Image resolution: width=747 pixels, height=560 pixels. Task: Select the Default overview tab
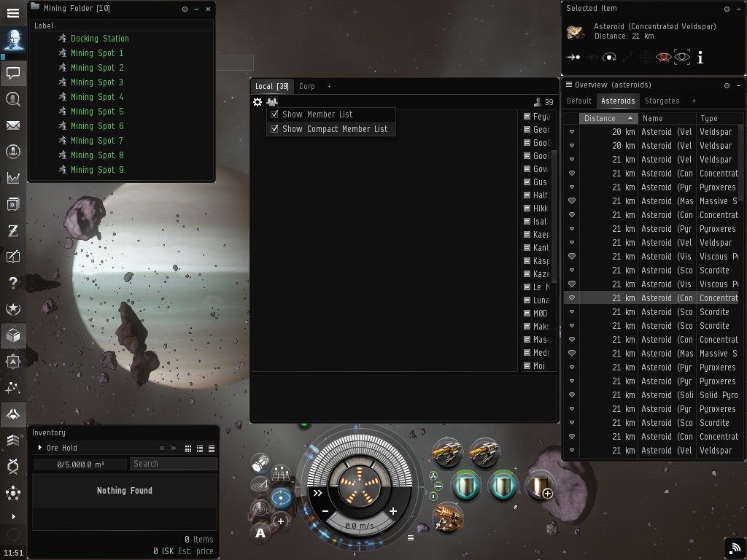[x=578, y=101]
